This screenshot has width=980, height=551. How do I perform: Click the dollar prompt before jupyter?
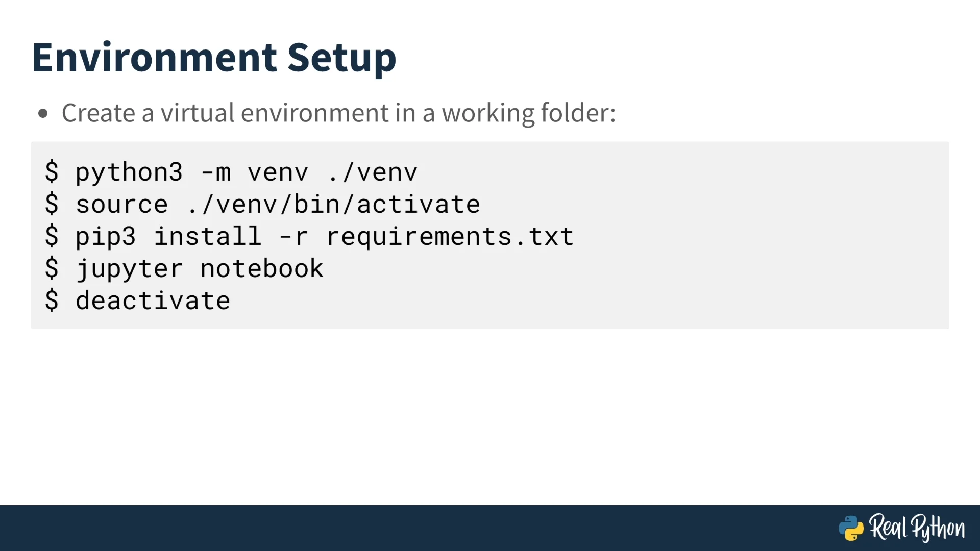[x=52, y=268]
